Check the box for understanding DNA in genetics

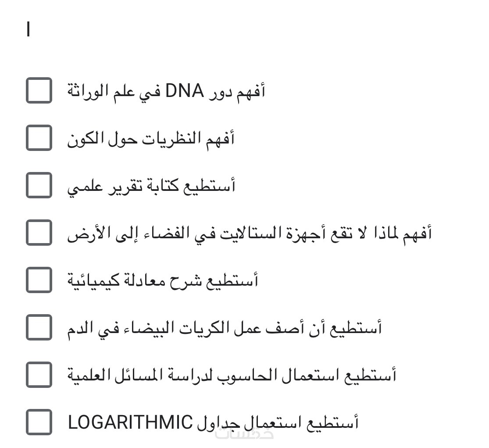pos(39,90)
